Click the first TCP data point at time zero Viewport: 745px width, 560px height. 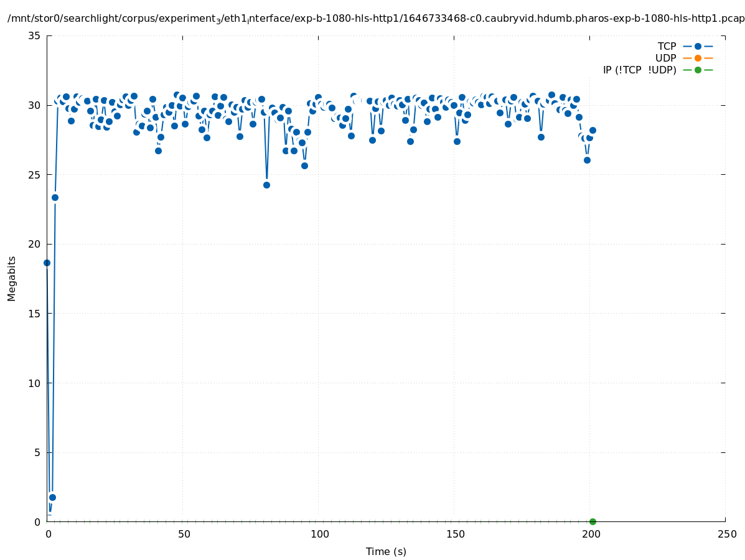click(47, 263)
